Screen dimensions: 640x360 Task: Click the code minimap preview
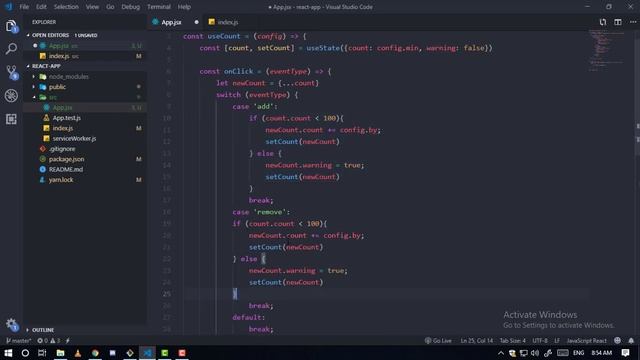click(606, 51)
